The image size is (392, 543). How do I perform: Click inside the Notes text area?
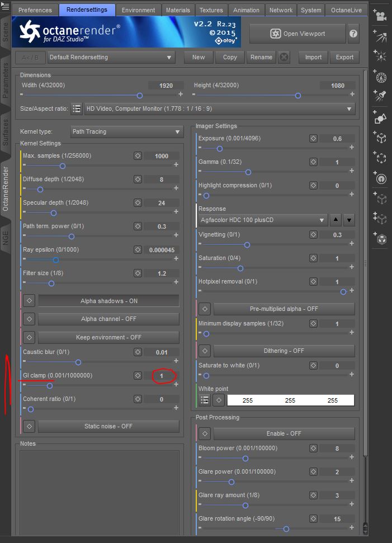[x=100, y=492]
